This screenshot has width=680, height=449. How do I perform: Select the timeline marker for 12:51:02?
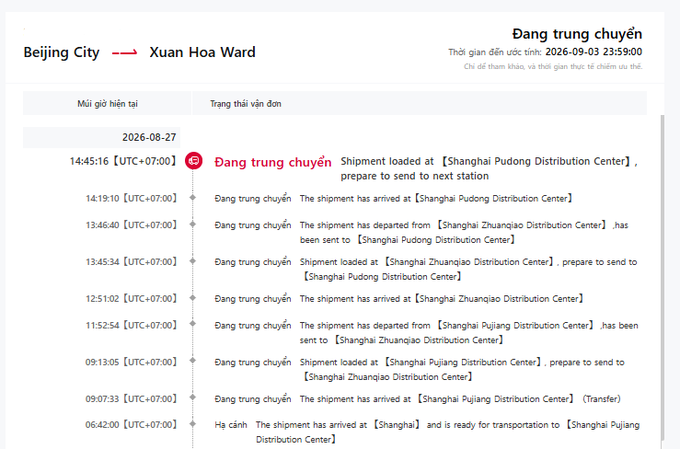coord(193,298)
